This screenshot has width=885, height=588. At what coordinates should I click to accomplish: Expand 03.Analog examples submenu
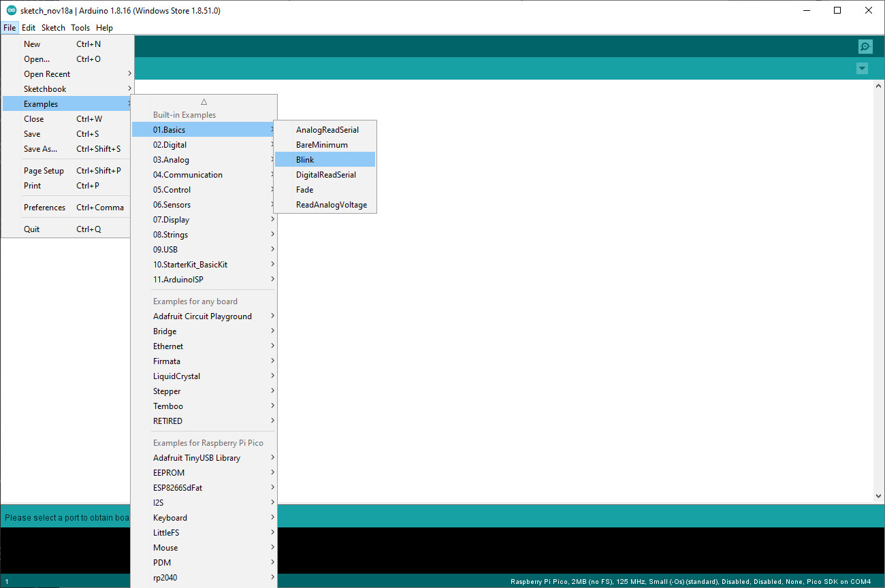(x=204, y=159)
